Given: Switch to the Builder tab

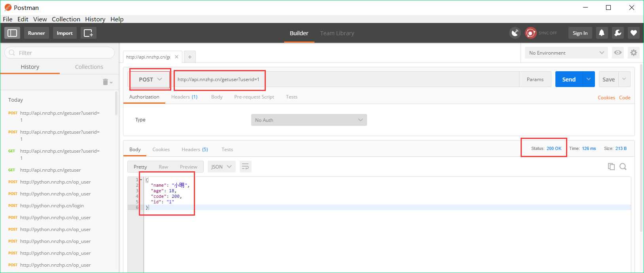Looking at the screenshot, I should [x=299, y=33].
